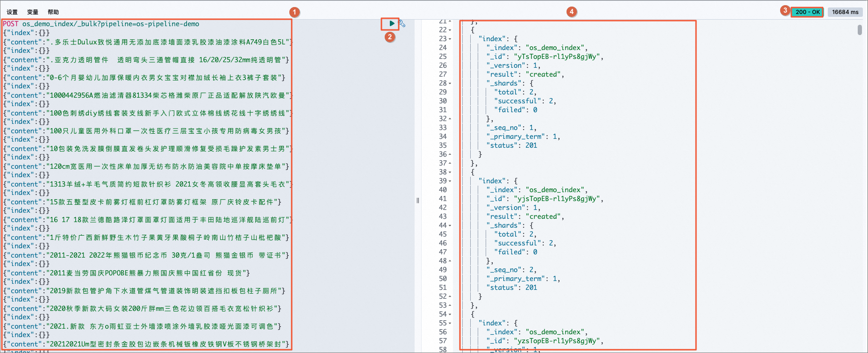Collapse the fold arrow at line 23

pyautogui.click(x=450, y=39)
